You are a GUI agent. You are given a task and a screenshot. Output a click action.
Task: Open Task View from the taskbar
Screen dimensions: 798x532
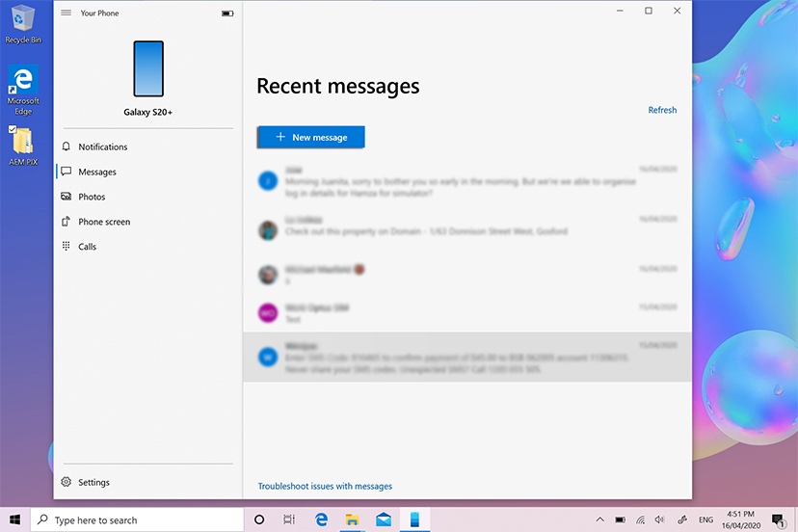click(x=289, y=519)
